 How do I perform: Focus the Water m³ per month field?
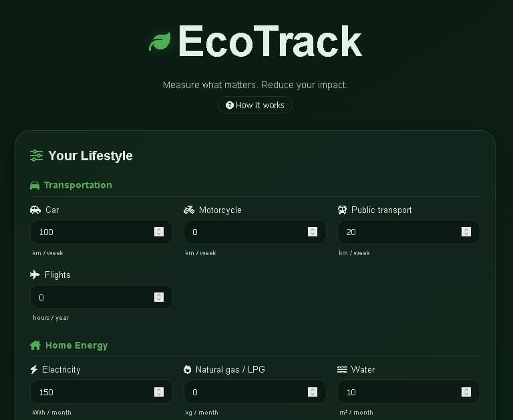pos(409,392)
